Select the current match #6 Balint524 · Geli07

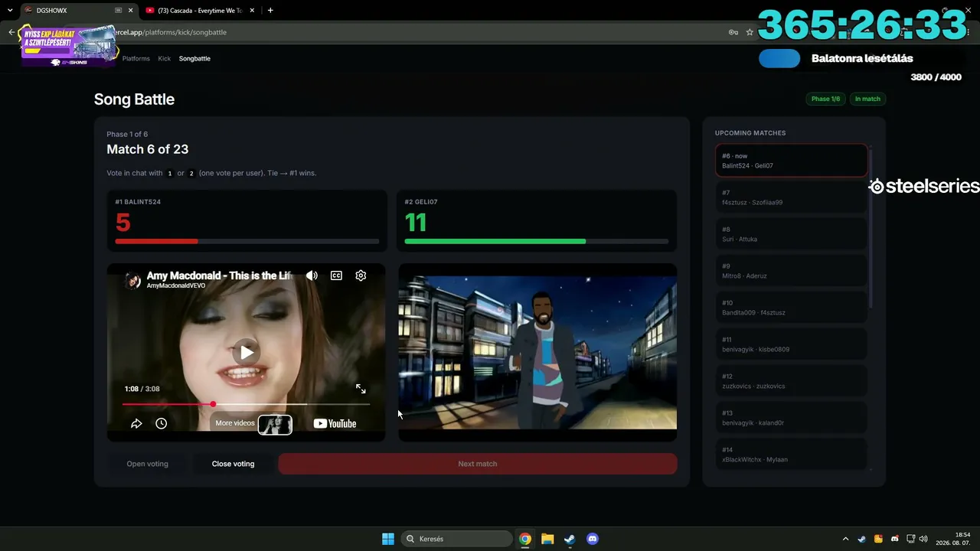pyautogui.click(x=792, y=161)
